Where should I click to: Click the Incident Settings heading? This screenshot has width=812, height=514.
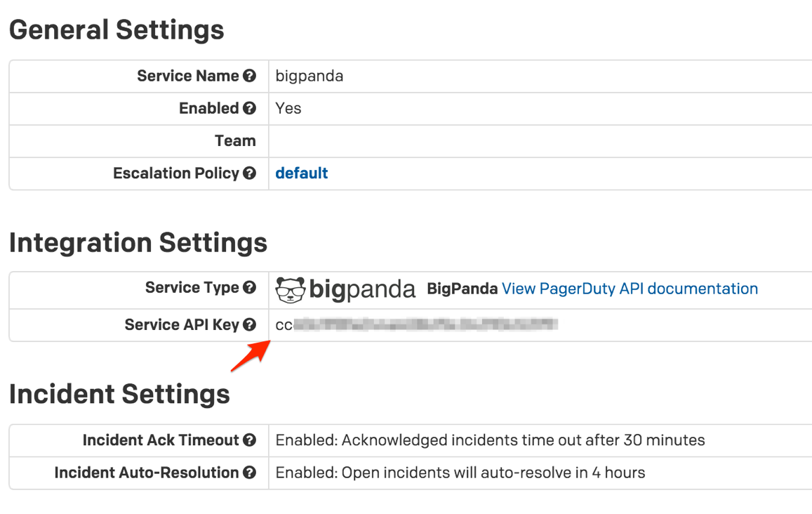pyautogui.click(x=119, y=394)
